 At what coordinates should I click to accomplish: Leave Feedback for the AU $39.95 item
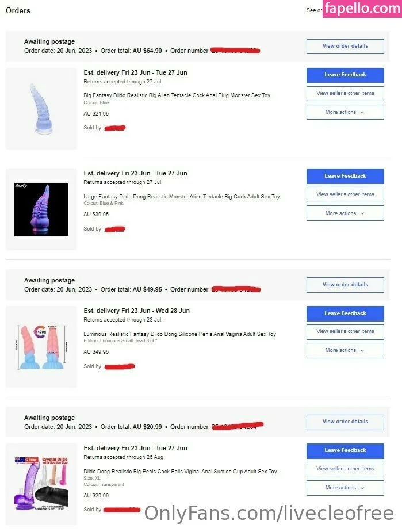[x=345, y=176]
